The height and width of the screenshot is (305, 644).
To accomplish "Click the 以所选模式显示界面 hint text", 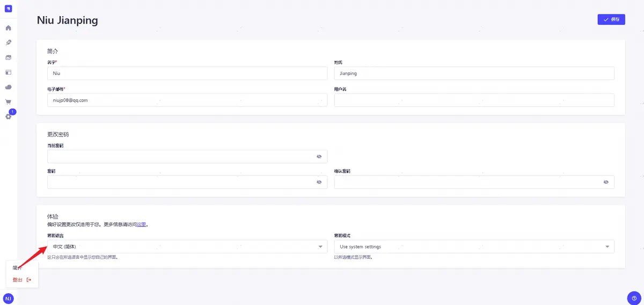I will click(353, 257).
